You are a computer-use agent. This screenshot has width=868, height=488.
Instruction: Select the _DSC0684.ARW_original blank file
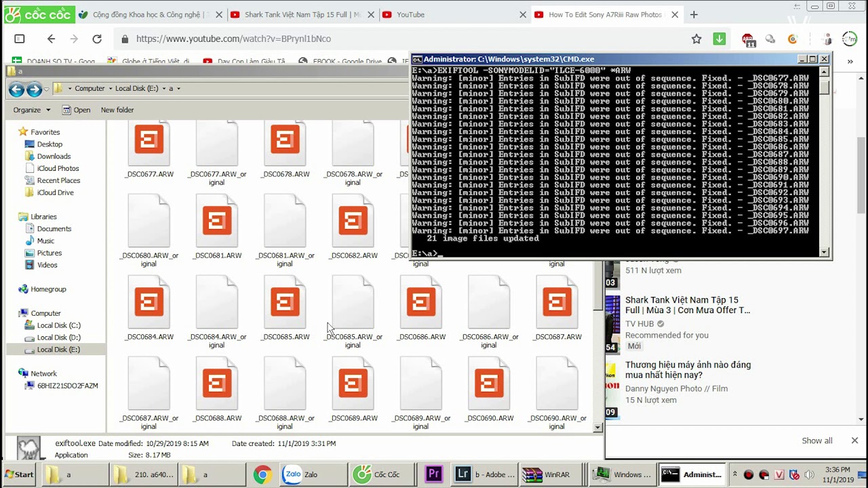point(217,303)
